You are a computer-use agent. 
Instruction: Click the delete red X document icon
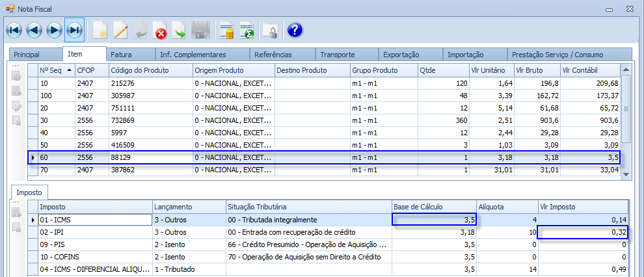point(160,30)
